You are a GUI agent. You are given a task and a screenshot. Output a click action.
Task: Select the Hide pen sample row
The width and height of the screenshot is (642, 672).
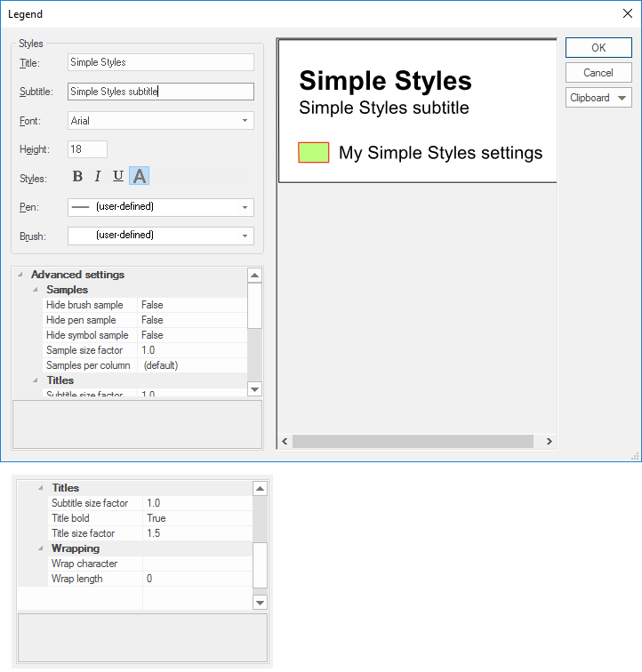pos(145,320)
